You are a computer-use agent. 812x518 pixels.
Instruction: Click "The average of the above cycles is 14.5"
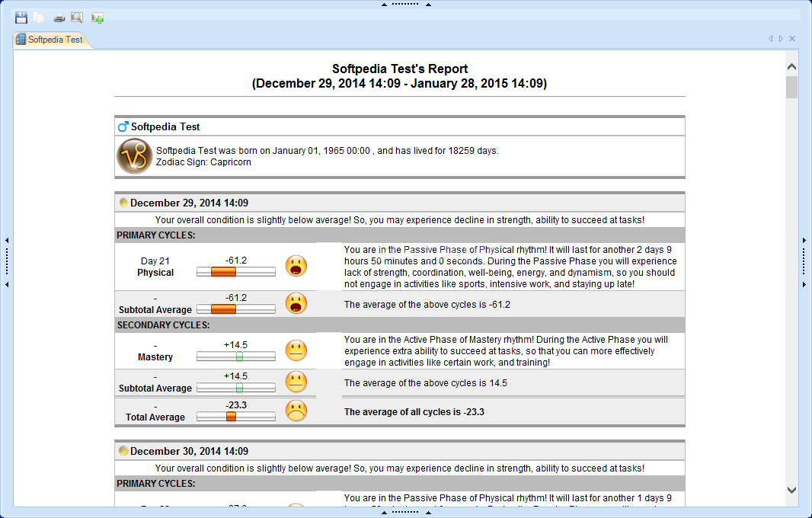[426, 383]
